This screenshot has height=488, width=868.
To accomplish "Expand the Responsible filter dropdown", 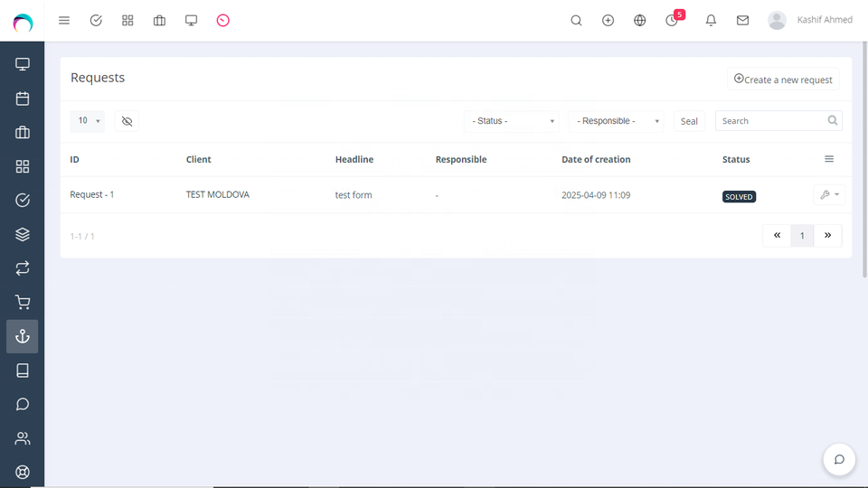I will coord(616,121).
